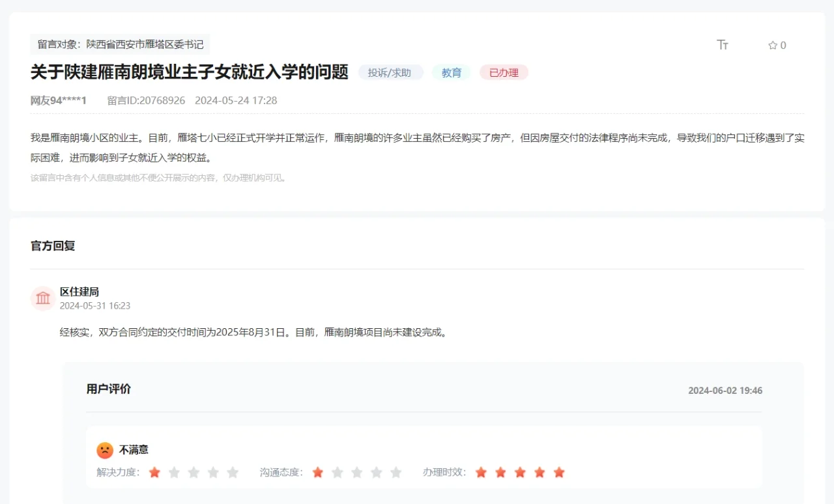The width and height of the screenshot is (834, 504).
Task: Click the 不满意 rating label
Action: tap(134, 450)
